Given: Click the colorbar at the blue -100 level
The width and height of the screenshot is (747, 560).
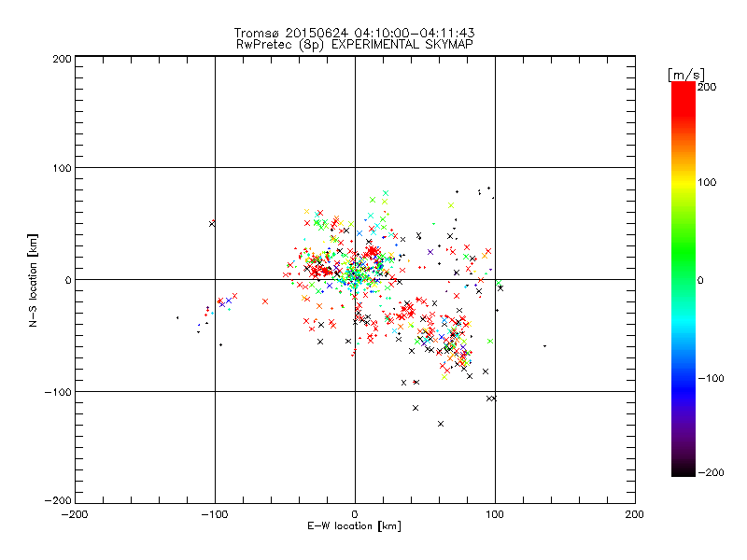Looking at the screenshot, I should click(684, 379).
